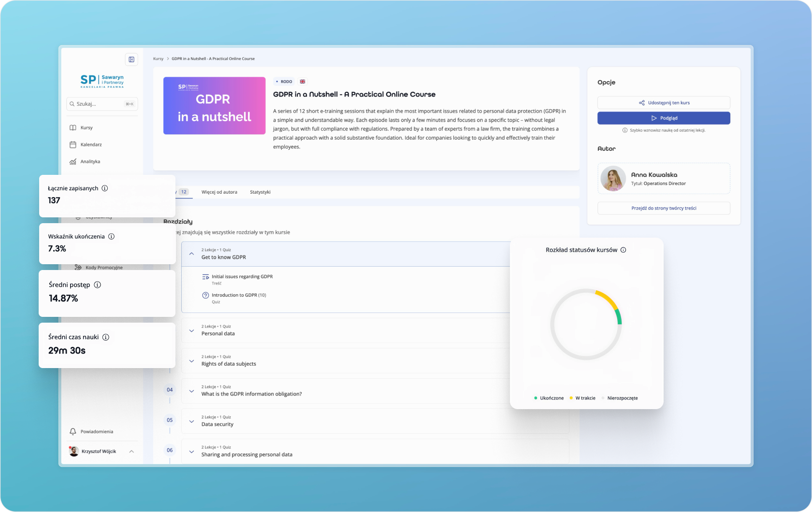Viewport: 812px width, 512px height.
Task: Switch to the Statystyki tab
Action: tap(260, 192)
